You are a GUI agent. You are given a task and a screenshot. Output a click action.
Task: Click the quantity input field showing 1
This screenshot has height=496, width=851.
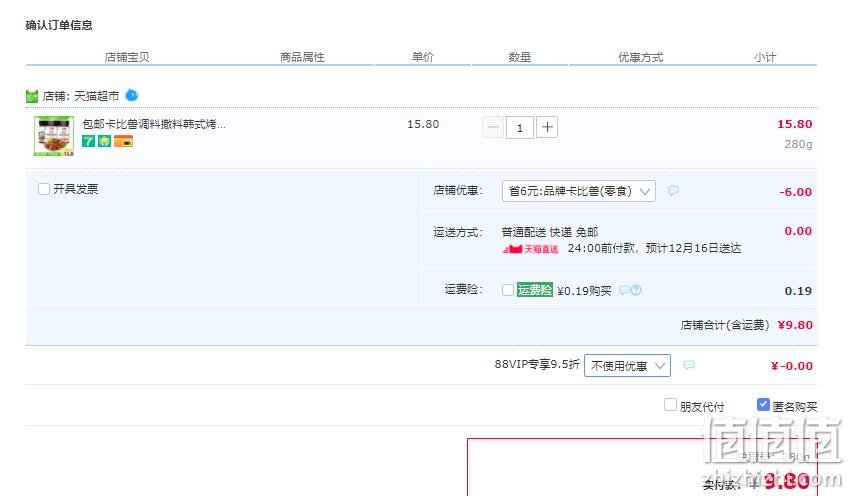point(520,128)
